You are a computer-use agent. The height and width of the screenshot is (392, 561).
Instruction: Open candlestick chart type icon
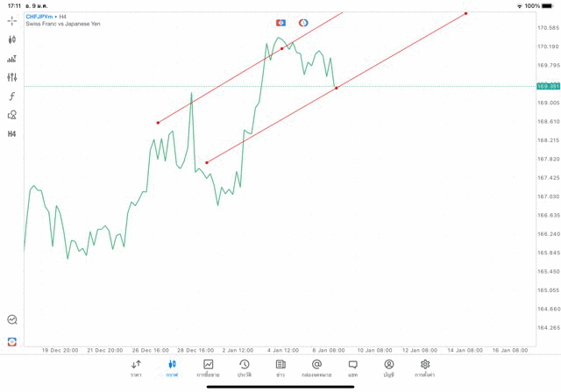(12, 39)
